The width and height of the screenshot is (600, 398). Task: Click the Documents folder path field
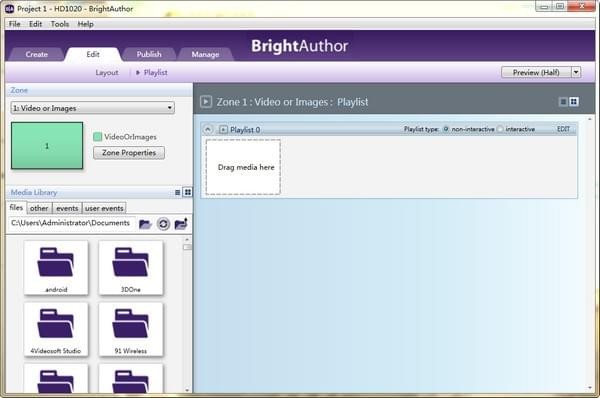71,223
